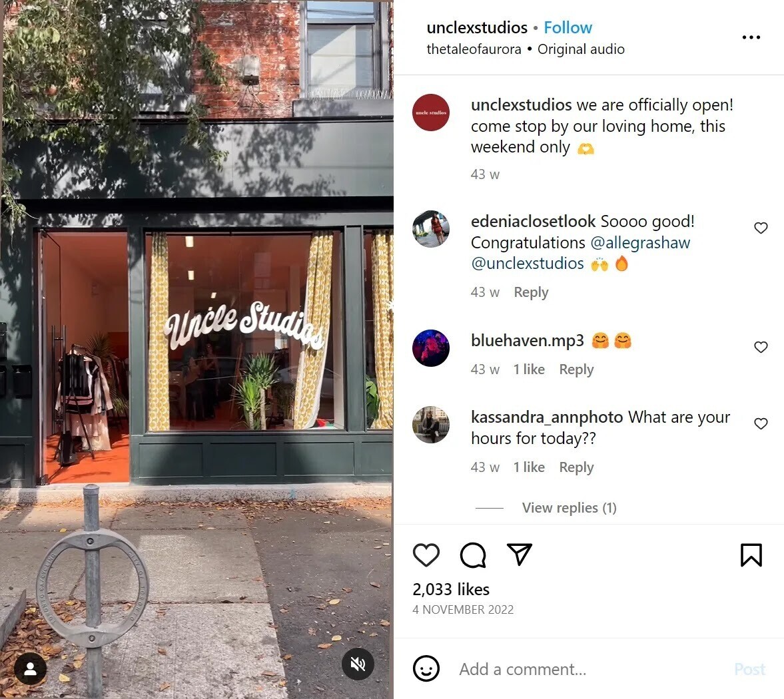
Task: Like edeniaclosetlook's comment
Action: pos(761,228)
